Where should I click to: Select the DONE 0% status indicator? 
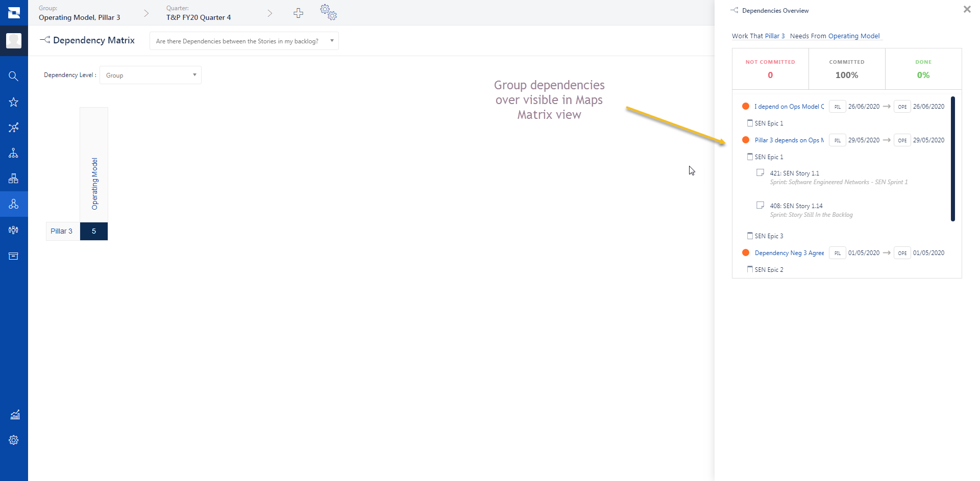923,69
